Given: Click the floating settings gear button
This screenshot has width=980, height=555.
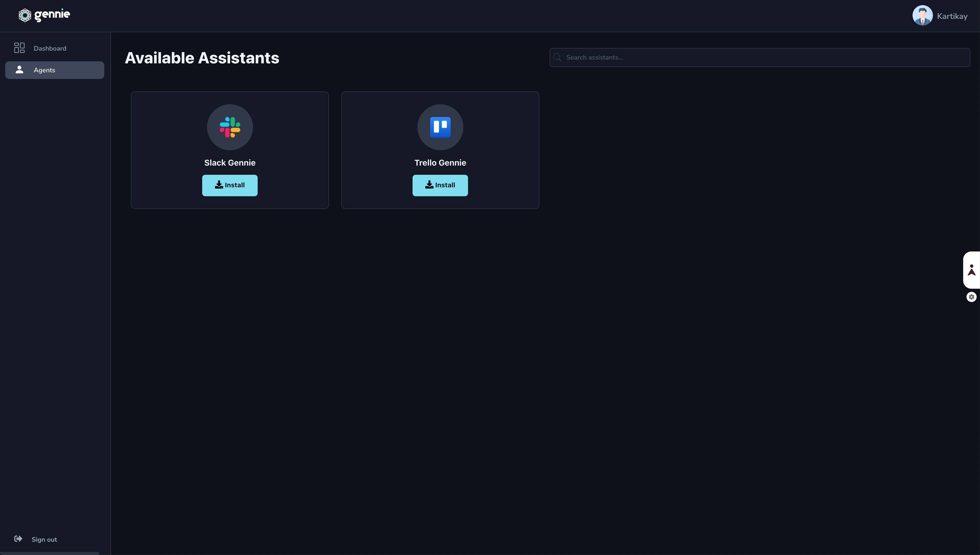Looking at the screenshot, I should coord(971,297).
